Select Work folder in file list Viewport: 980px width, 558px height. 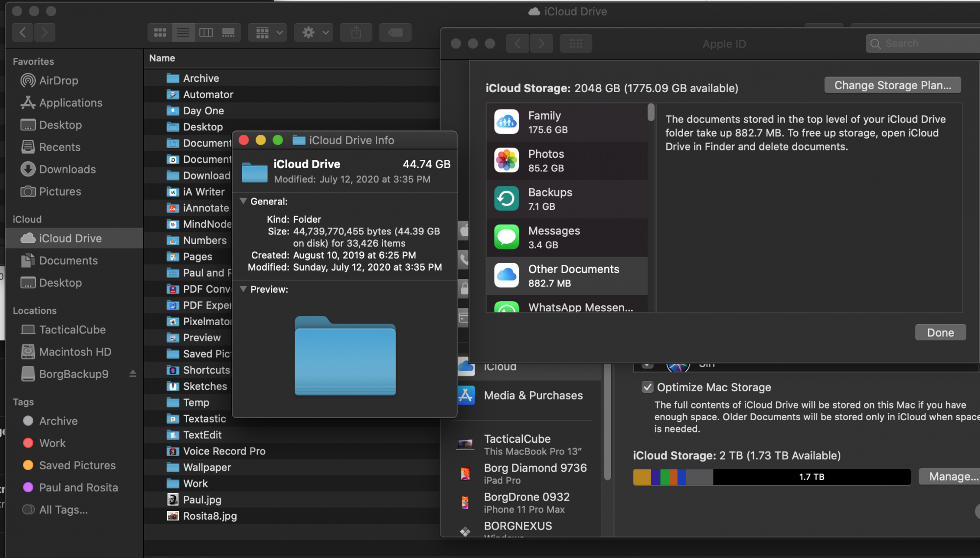point(292,483)
